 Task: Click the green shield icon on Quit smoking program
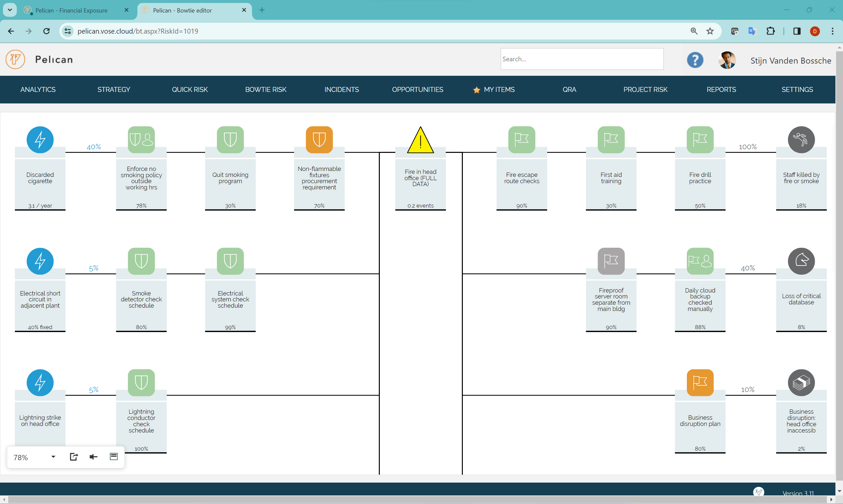230,140
